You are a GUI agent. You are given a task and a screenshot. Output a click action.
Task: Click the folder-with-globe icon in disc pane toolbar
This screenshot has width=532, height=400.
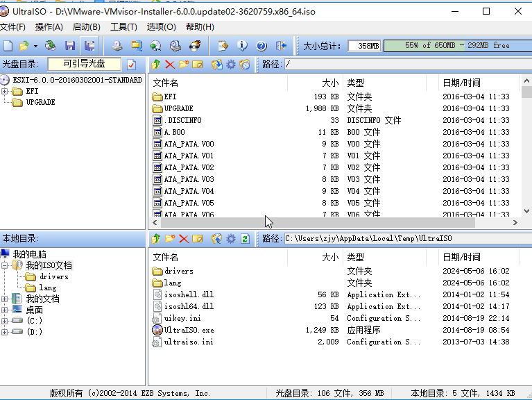coord(244,64)
